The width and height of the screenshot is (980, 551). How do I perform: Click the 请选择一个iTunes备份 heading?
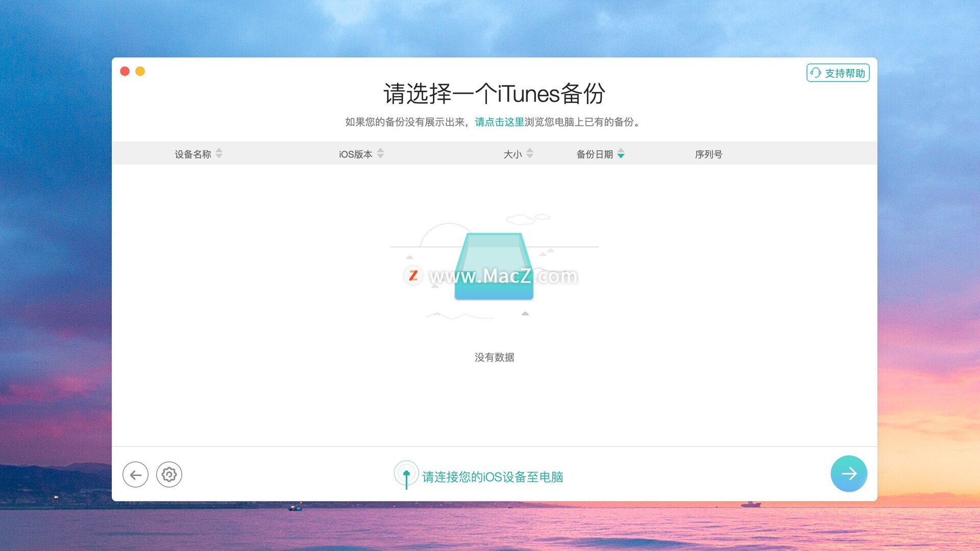coord(494,94)
